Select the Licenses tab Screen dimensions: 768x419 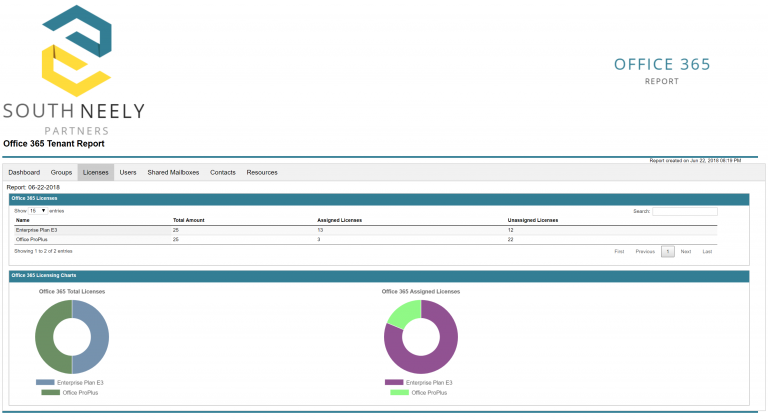96,173
